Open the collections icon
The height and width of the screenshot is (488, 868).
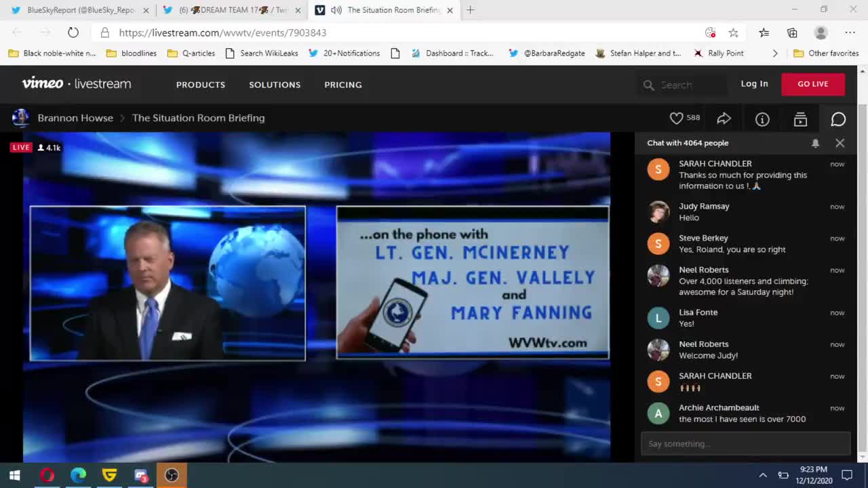point(792,33)
